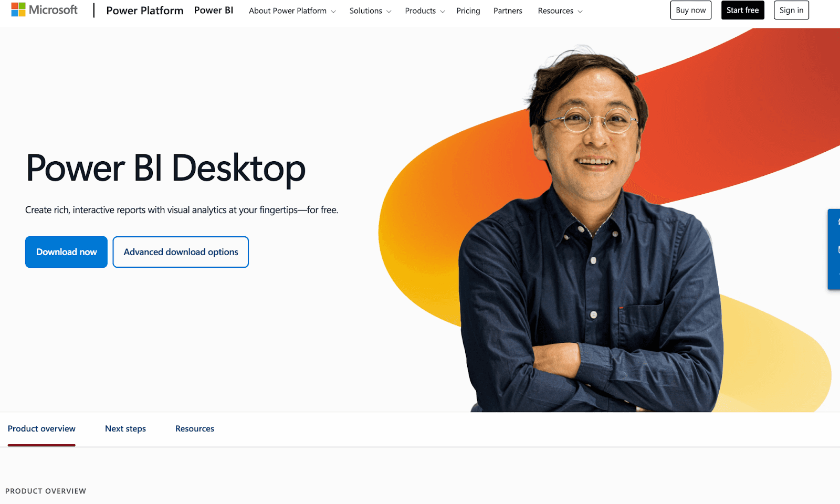Click Pricing in the navigation bar
The image size is (840, 504).
tap(468, 10)
